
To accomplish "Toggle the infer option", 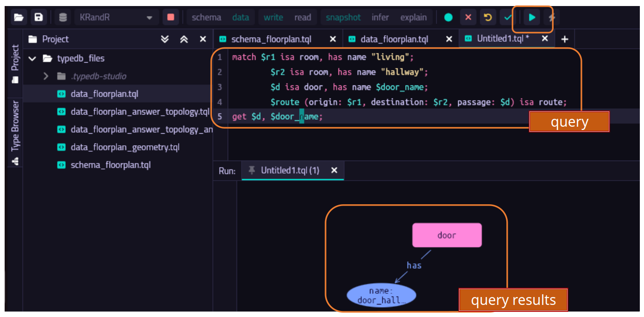I will coord(380,18).
